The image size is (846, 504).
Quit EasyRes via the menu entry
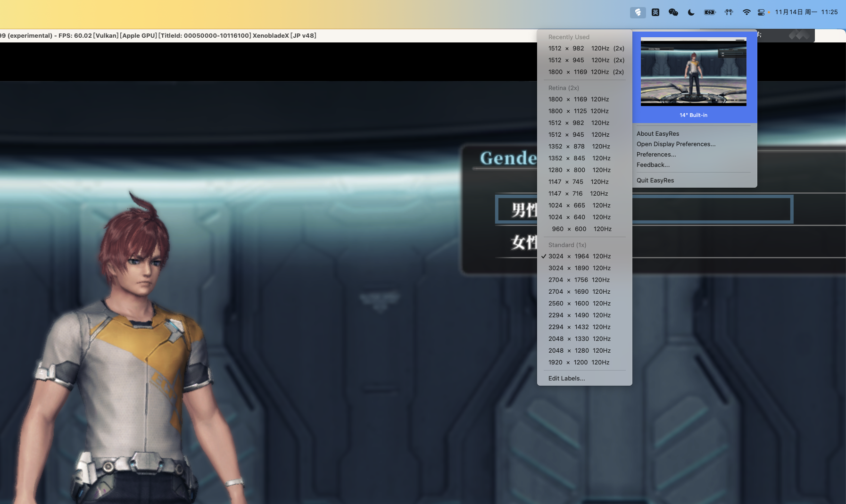click(x=655, y=180)
